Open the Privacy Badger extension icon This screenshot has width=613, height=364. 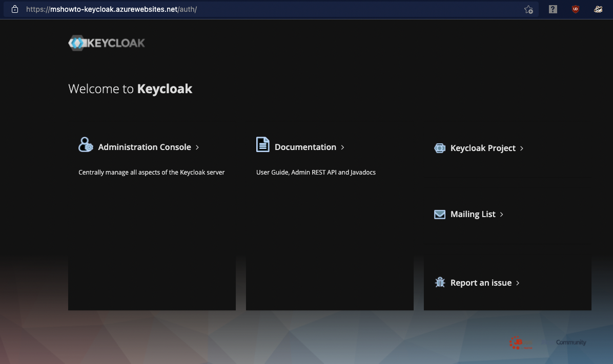(x=598, y=9)
